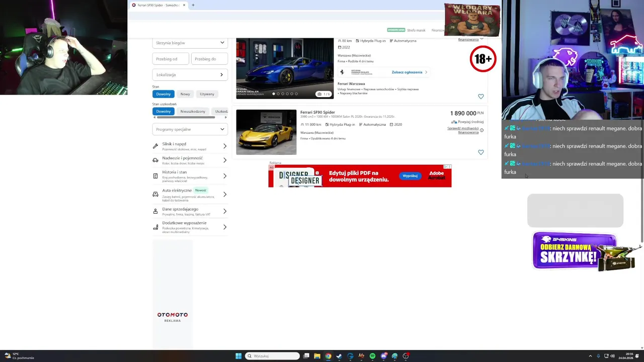Screen dimensions: 644x362
Task: Click the person icon for Dane sprzedającego
Action: tap(155, 211)
